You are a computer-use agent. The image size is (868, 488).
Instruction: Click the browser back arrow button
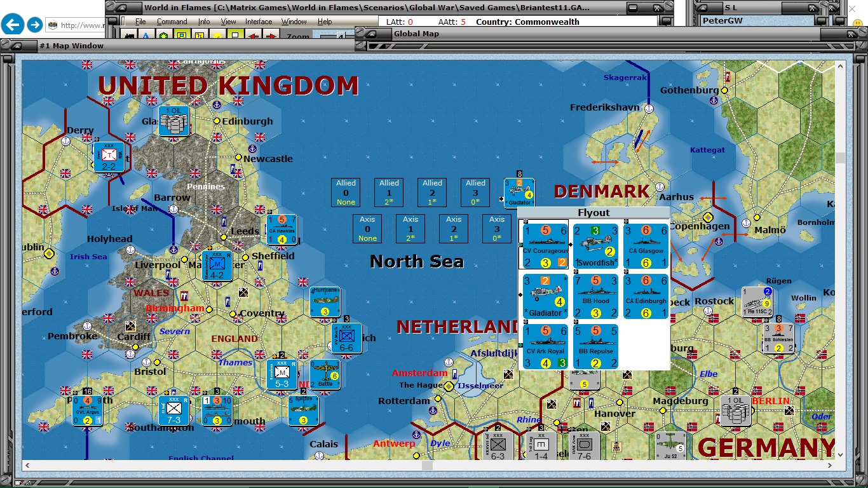point(13,25)
